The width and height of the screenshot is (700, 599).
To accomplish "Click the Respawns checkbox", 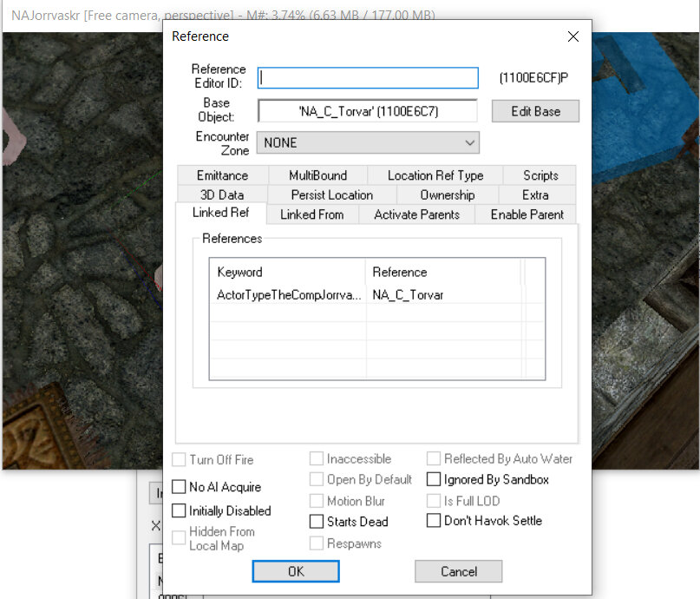I will (x=317, y=543).
